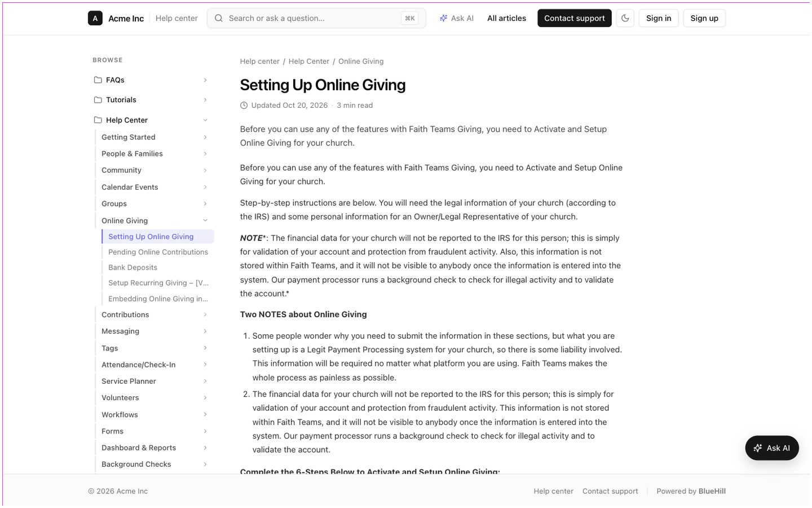Expand the Volunteers category

click(x=155, y=398)
